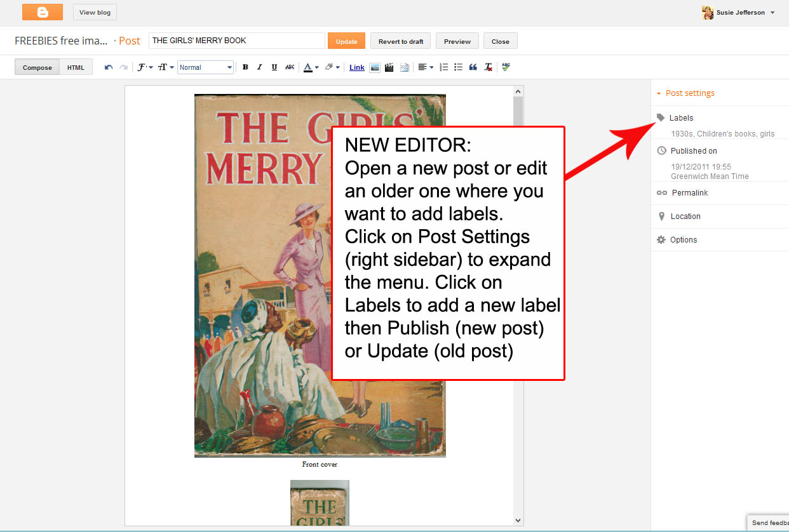Revert the post to draft

401,41
